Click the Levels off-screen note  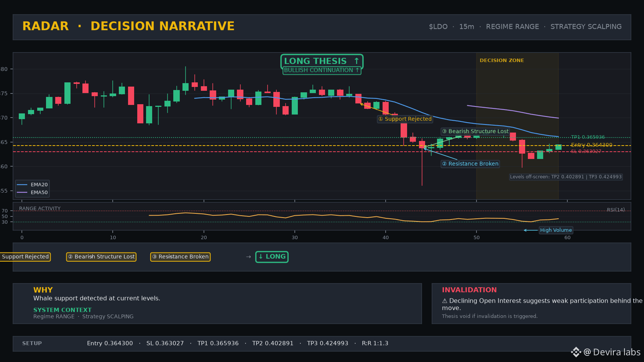[x=566, y=177]
